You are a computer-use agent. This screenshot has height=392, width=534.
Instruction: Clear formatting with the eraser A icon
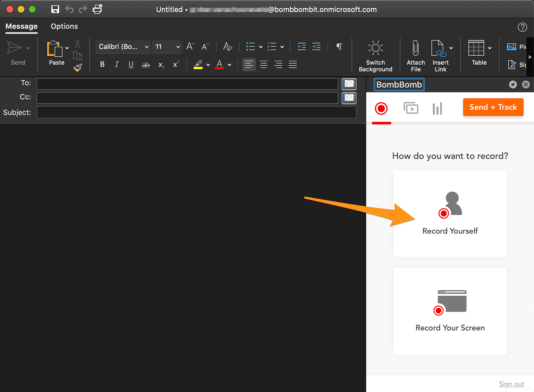[227, 46]
